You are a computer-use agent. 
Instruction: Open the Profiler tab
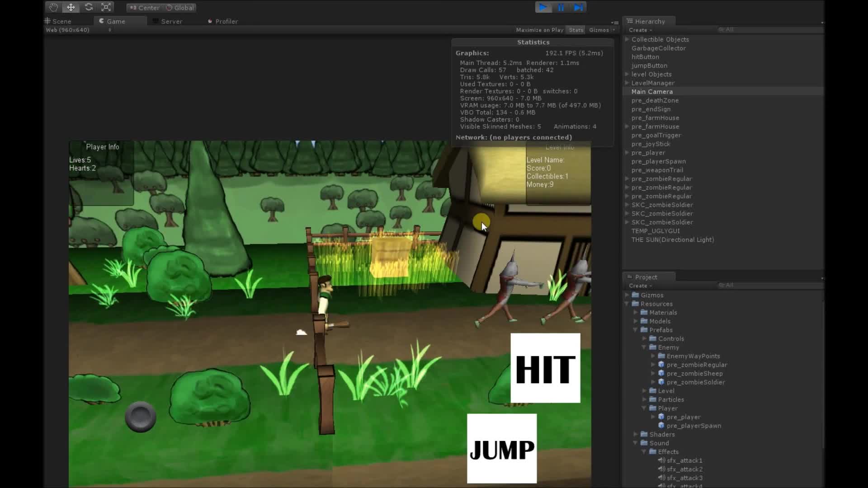[x=225, y=21]
